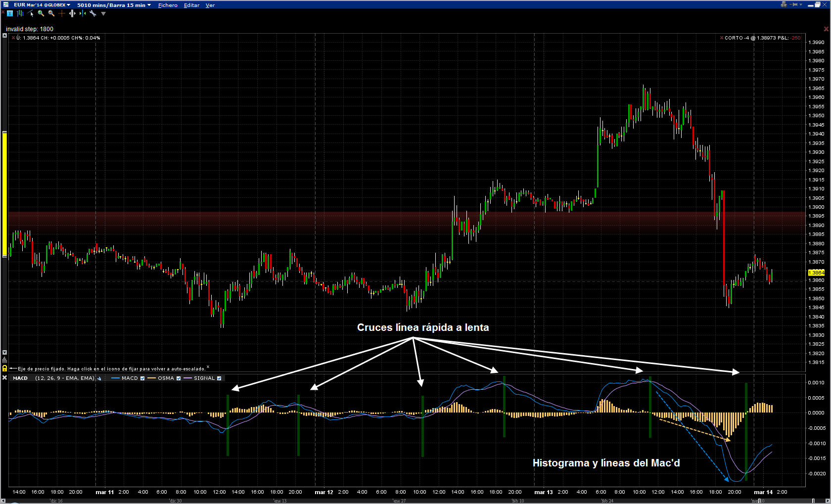The image size is (831, 504).
Task: Open the 5010 mins/Barra 15 min dropdown
Action: (x=114, y=5)
